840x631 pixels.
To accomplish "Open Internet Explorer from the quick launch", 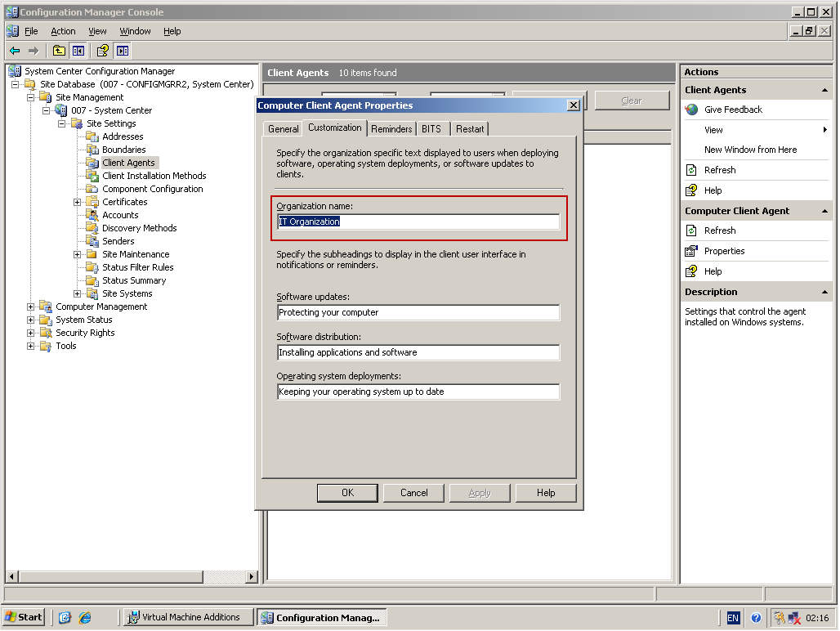I will [x=85, y=617].
